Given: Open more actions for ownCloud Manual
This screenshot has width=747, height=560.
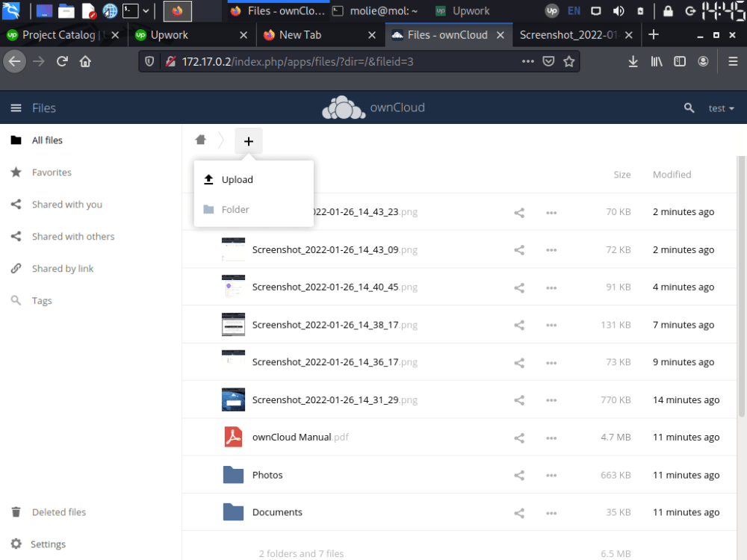Looking at the screenshot, I should pos(551,438).
